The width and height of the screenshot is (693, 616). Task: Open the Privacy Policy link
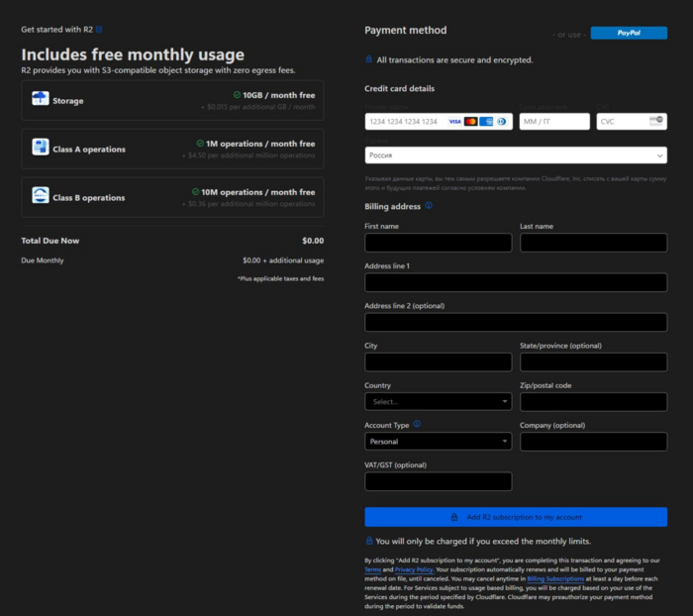[412, 570]
